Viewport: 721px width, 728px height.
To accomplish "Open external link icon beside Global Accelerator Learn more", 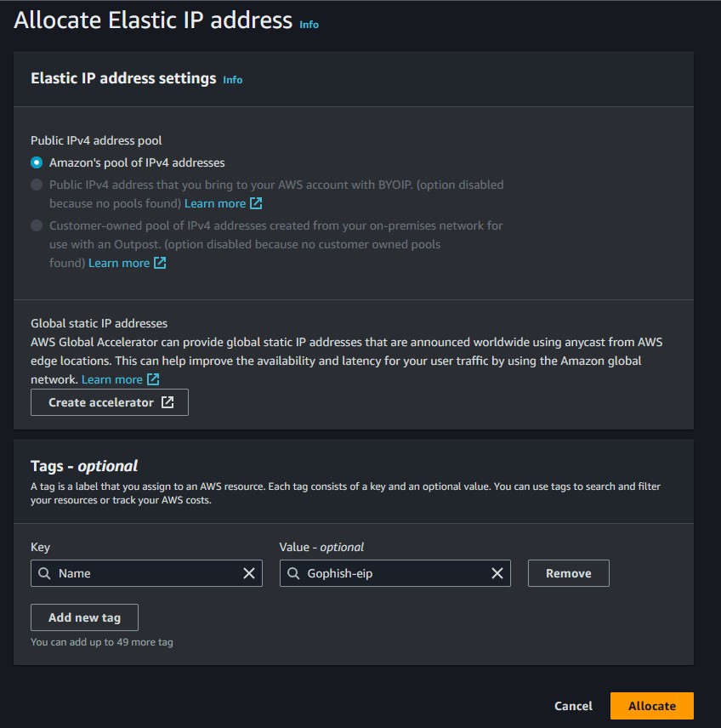I will coord(153,379).
